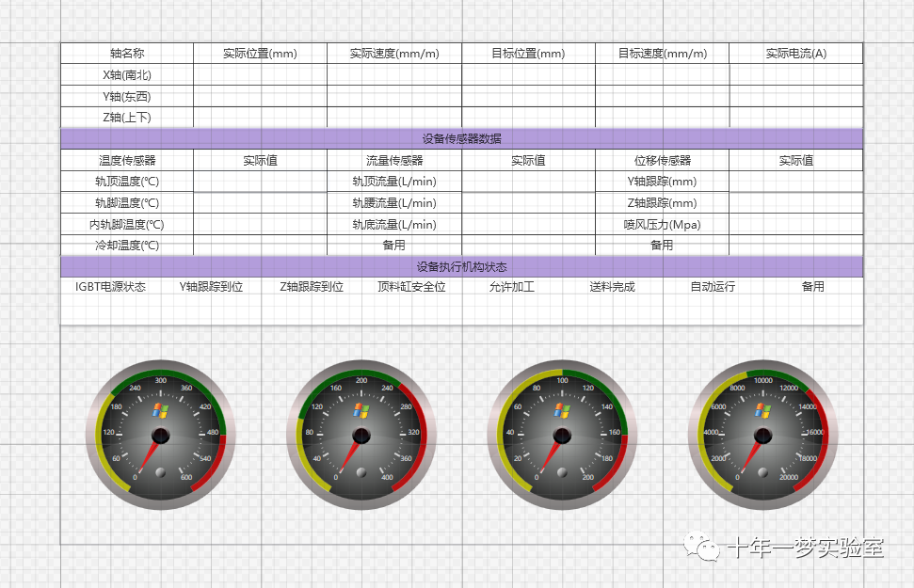
Task: Click the Z轴 实际电流 value cell
Action: 796,118
